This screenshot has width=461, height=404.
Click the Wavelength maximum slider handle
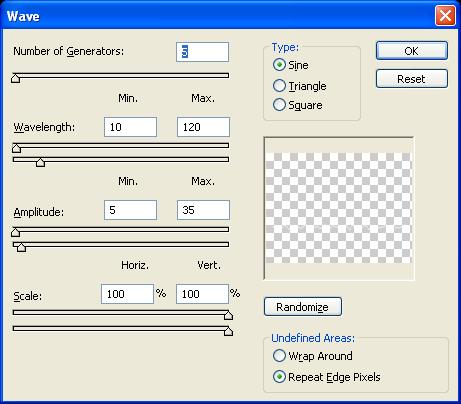[x=40, y=162]
